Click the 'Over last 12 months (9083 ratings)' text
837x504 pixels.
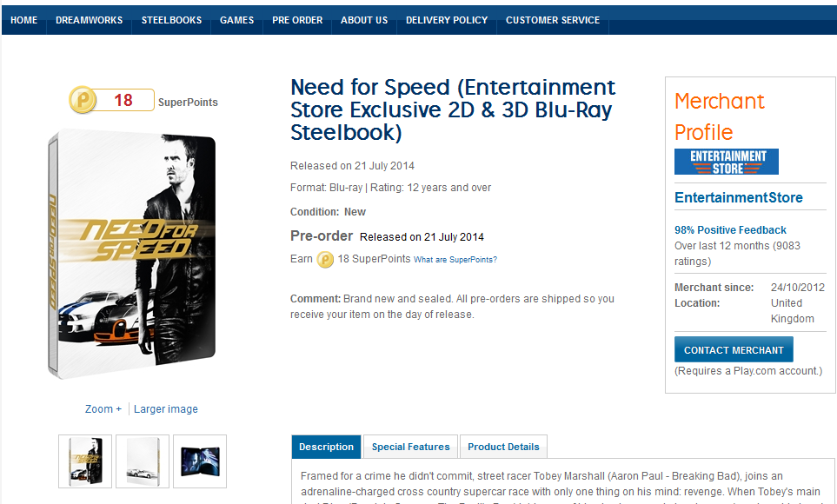[737, 254]
